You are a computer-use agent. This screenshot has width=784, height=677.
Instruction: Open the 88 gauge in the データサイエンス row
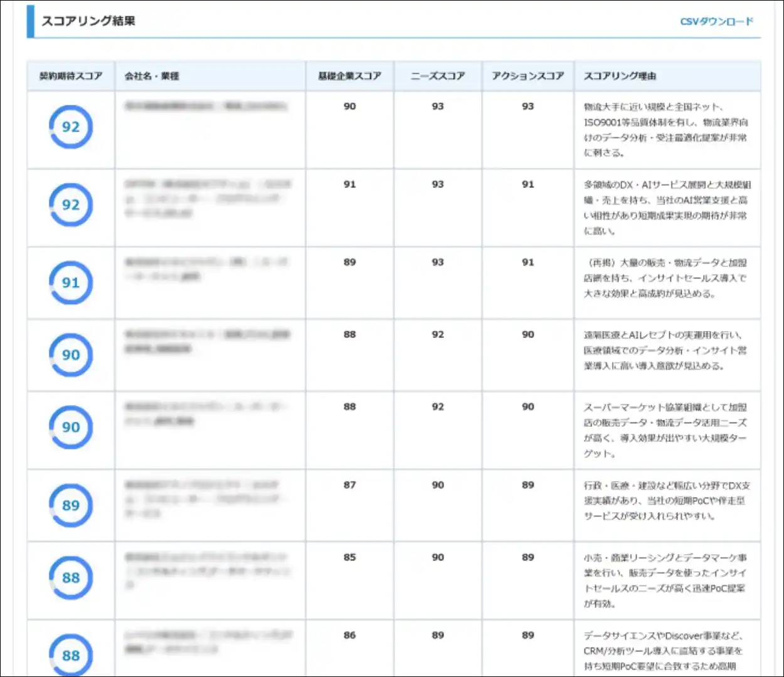point(71,655)
